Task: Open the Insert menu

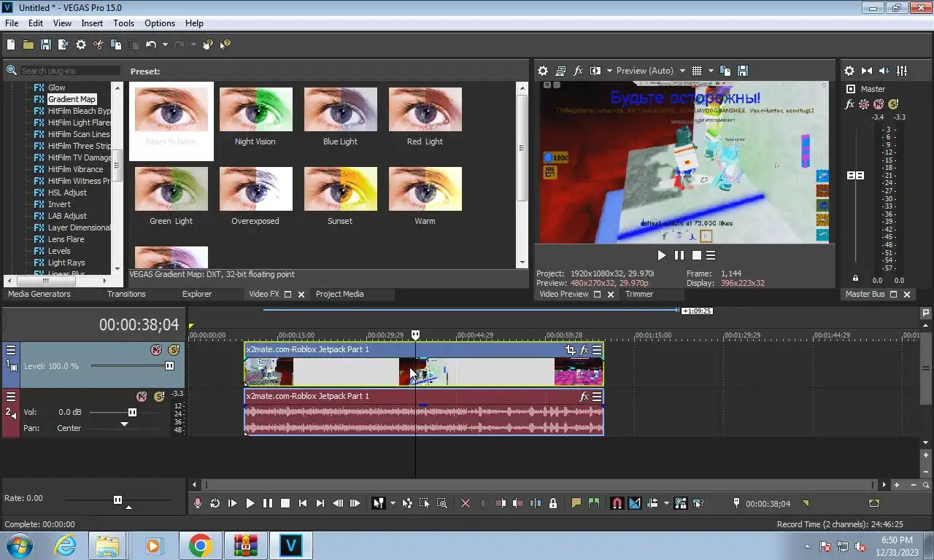Action: click(x=92, y=23)
